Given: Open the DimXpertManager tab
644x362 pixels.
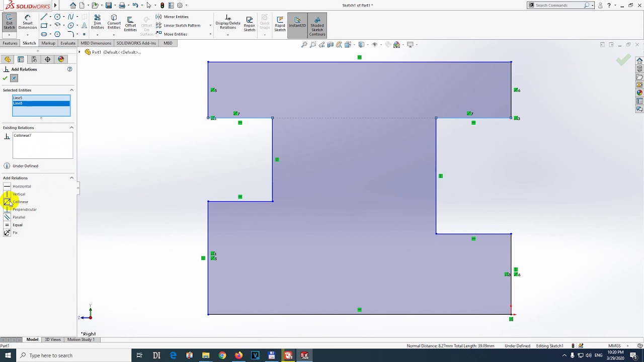Looking at the screenshot, I should point(48,59).
